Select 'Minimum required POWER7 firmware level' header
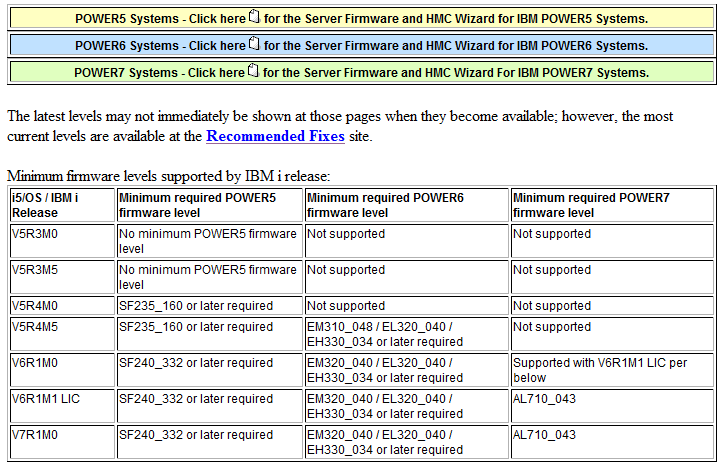This screenshot has width=727, height=469. coord(612,205)
